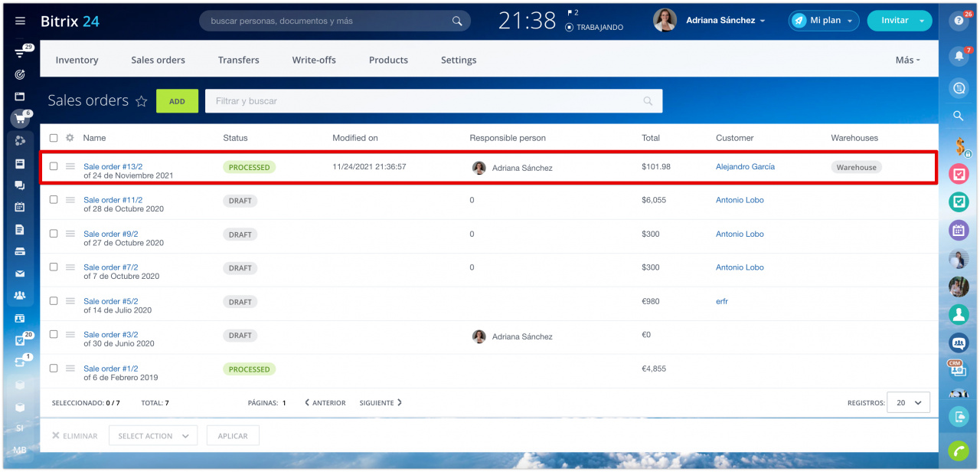The height and width of the screenshot is (472, 980).
Task: Open the Registros 20 per-page dropdown
Action: pyautogui.click(x=908, y=402)
